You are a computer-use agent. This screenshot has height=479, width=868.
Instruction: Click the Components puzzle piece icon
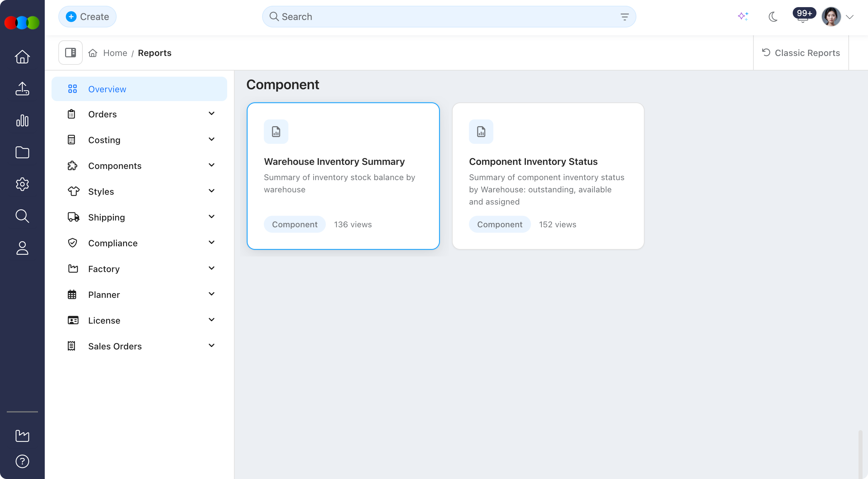click(x=72, y=166)
